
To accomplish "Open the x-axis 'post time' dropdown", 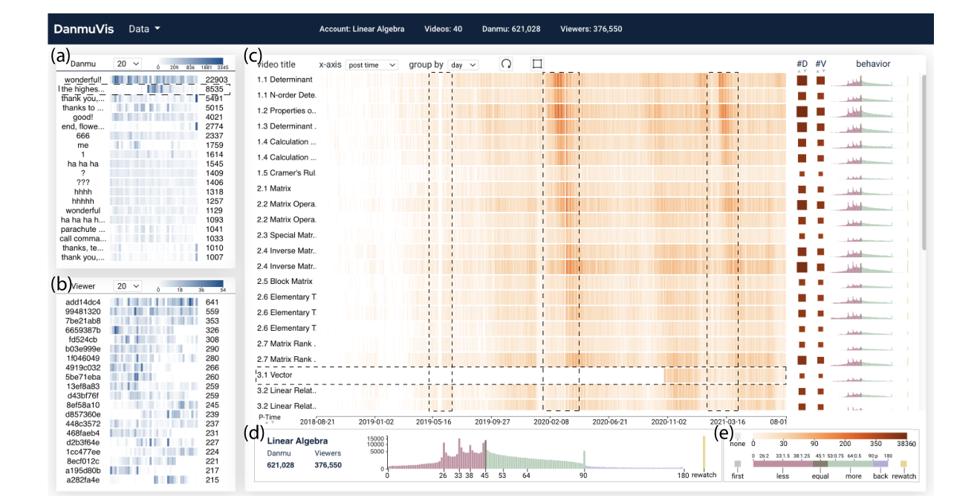I will click(x=372, y=65).
